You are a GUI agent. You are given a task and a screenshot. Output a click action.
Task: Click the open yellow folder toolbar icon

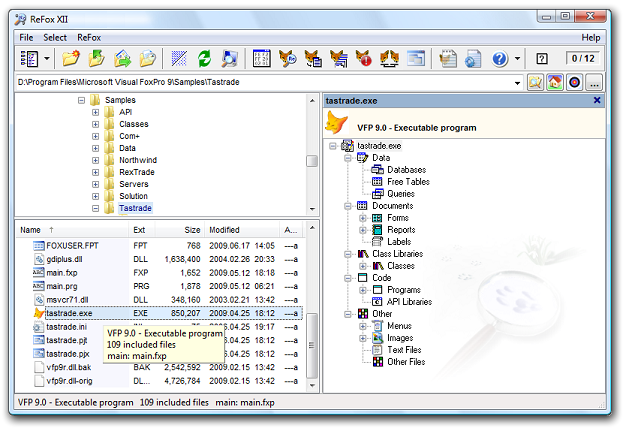point(71,59)
